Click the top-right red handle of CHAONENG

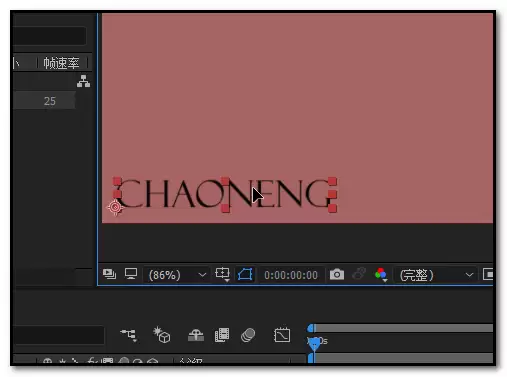point(332,182)
